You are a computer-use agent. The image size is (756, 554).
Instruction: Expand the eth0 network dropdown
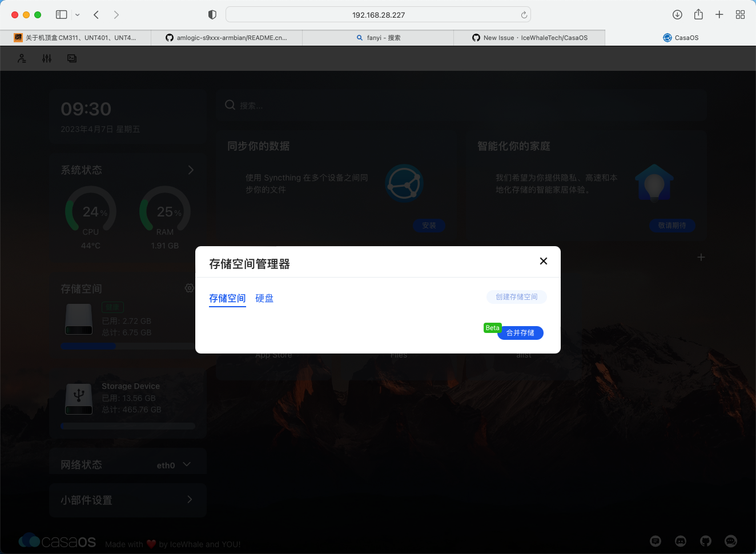click(x=187, y=464)
